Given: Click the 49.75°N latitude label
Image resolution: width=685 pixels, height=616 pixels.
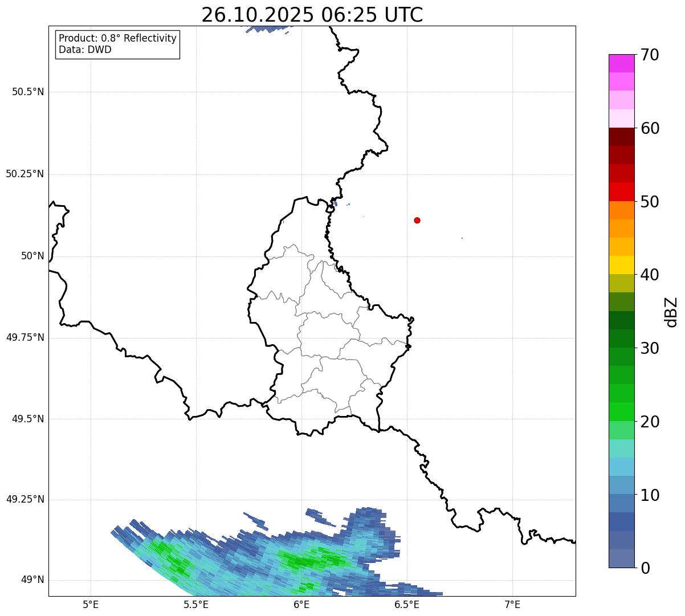Looking at the screenshot, I should point(25,337).
